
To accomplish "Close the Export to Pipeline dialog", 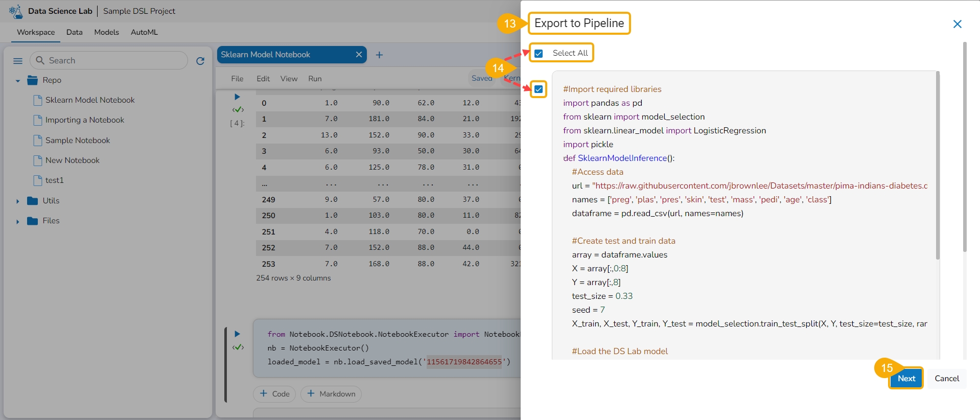I will pyautogui.click(x=957, y=24).
